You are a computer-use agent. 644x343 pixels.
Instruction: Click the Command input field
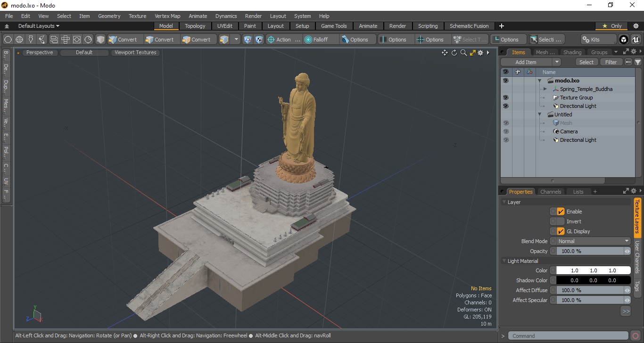[568, 336]
